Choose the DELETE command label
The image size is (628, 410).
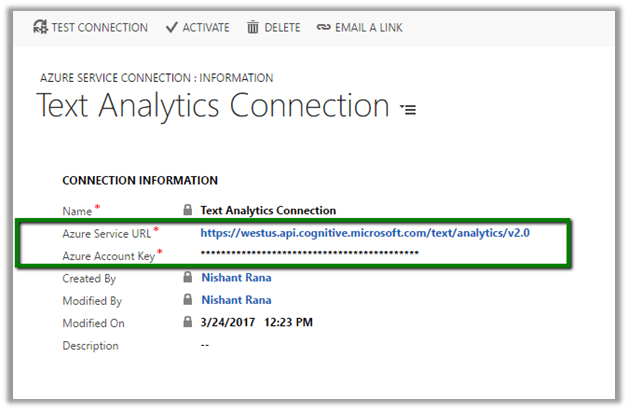282,28
